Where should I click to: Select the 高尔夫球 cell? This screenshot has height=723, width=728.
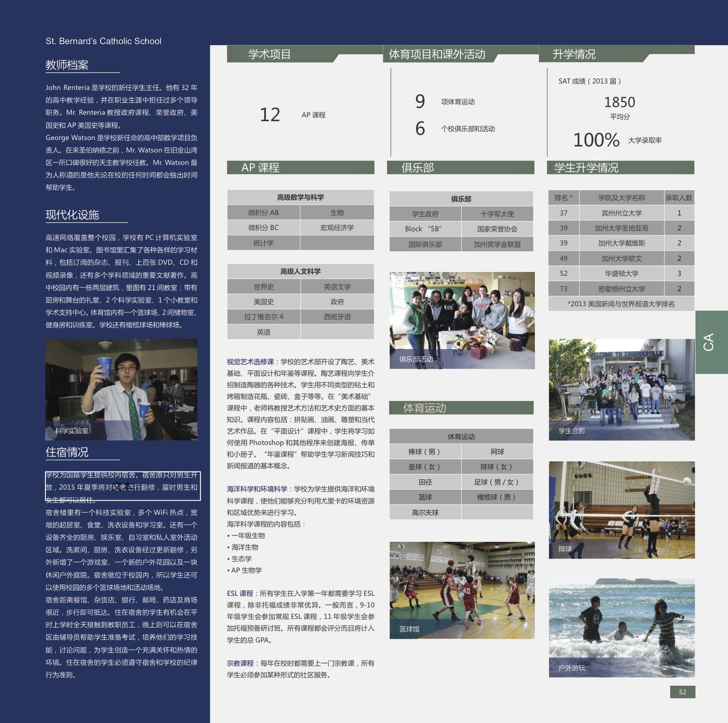[425, 512]
